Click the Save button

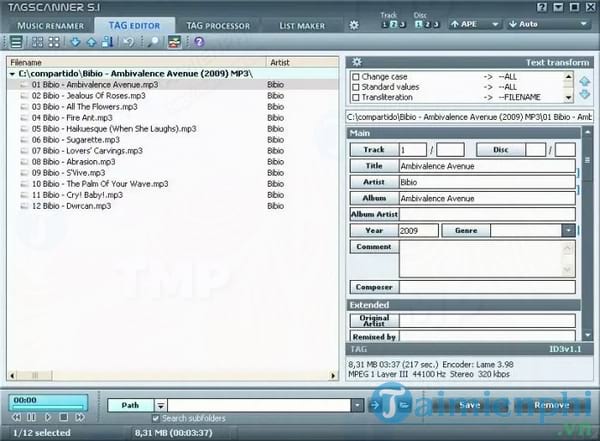pyautogui.click(x=470, y=405)
